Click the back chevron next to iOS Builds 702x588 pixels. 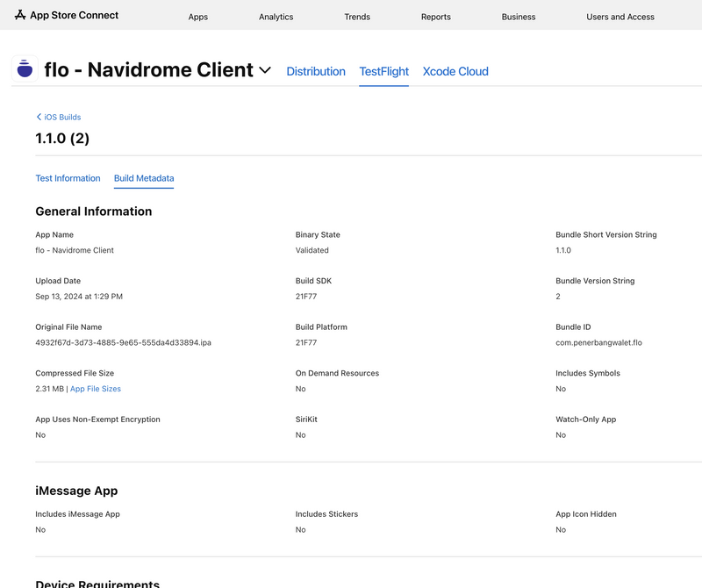[39, 117]
